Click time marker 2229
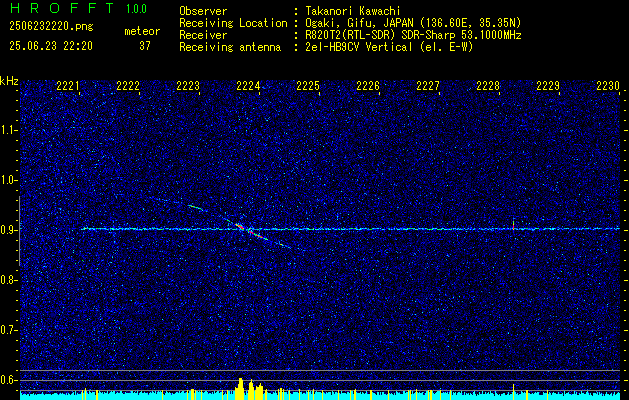 point(548,85)
